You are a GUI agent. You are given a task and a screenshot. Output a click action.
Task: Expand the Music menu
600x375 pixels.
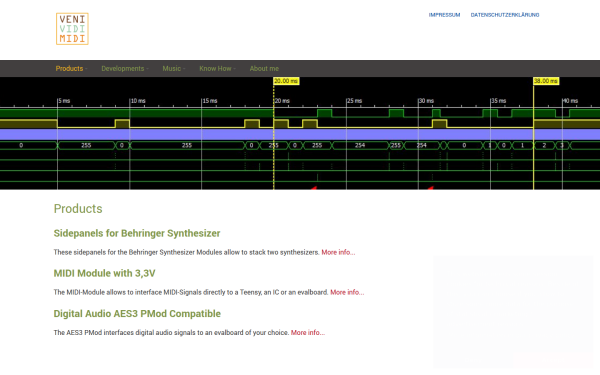(x=174, y=68)
